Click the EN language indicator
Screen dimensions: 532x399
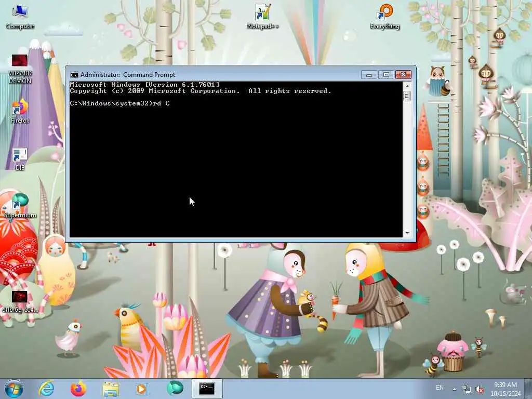tap(440, 388)
